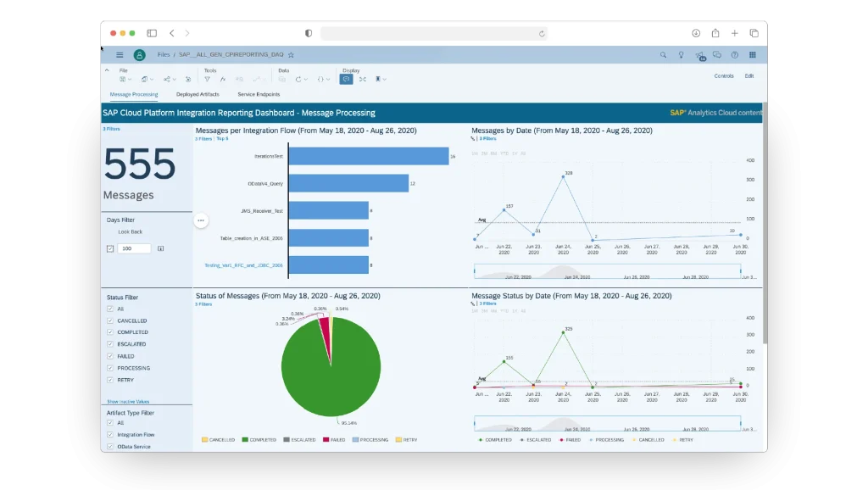Add a new browser tab with plus
This screenshot has width=868, height=490.
pyautogui.click(x=735, y=33)
